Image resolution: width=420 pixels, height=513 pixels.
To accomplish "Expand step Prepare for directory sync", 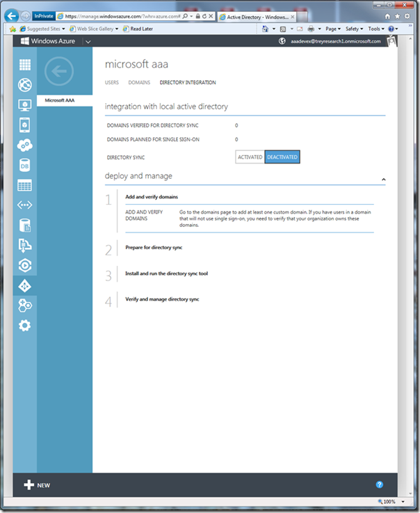I will (x=154, y=247).
